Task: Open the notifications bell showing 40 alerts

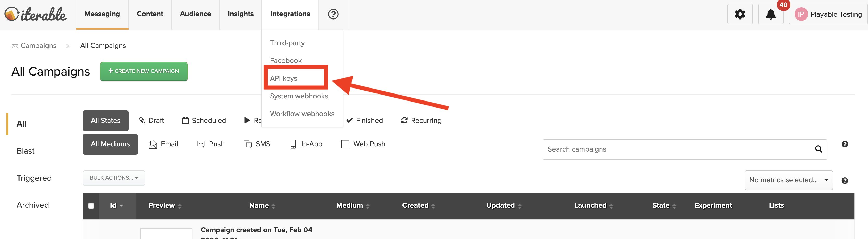Action: point(771,14)
